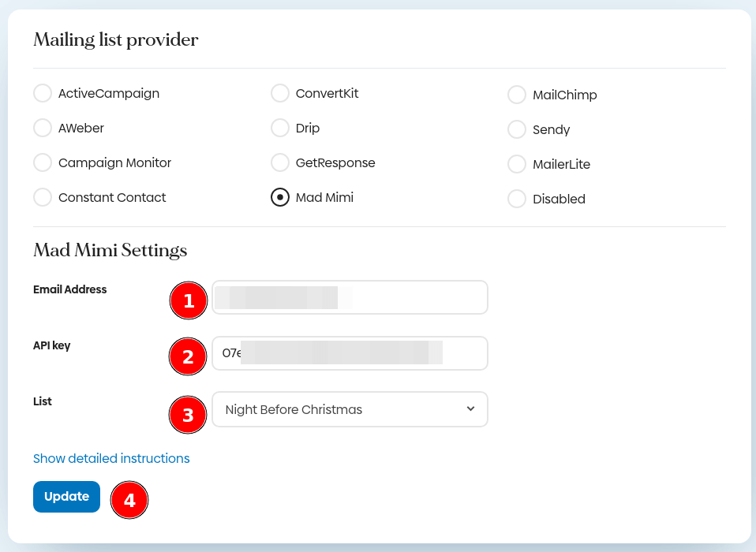Select MailChimp provider option

coord(517,95)
